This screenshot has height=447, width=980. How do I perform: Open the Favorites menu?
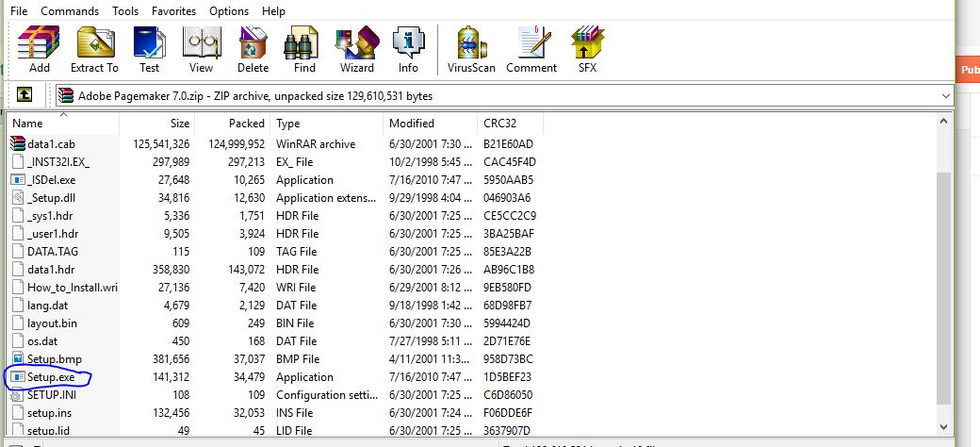173,11
